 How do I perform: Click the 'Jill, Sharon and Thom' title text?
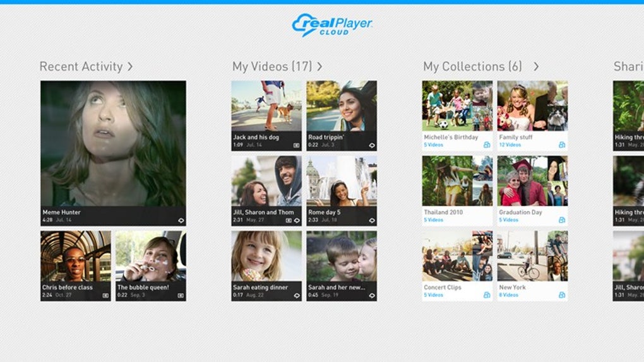tap(263, 212)
